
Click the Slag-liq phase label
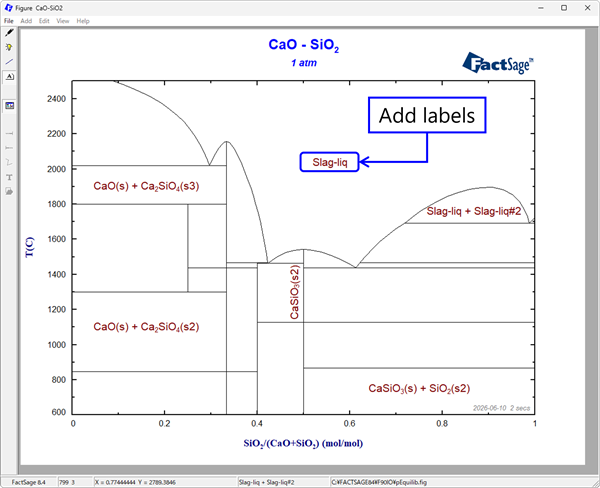(x=329, y=162)
